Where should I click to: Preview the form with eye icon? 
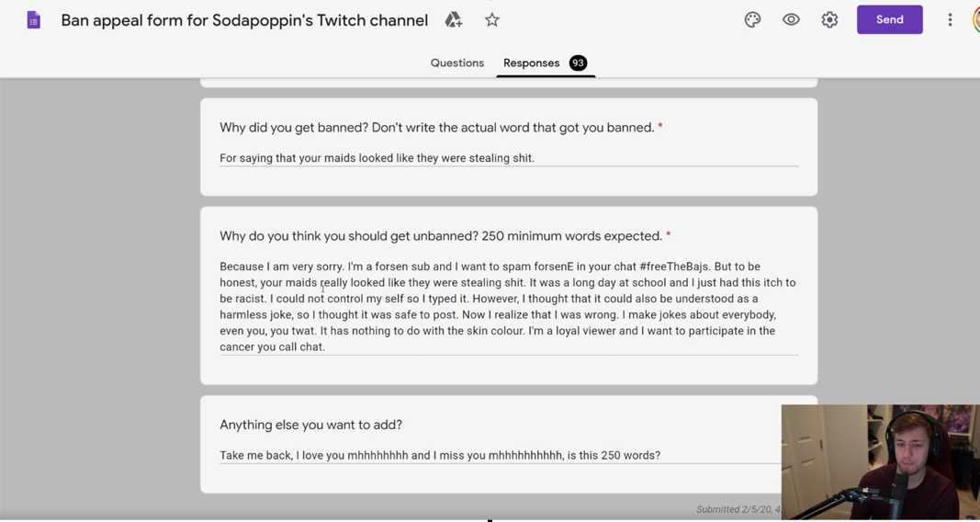pyautogui.click(x=791, y=20)
